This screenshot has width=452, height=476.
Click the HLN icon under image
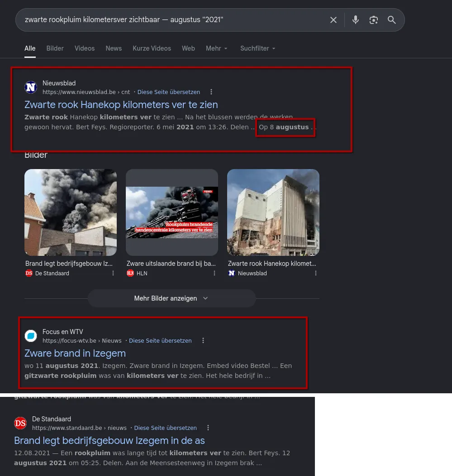coord(130,273)
